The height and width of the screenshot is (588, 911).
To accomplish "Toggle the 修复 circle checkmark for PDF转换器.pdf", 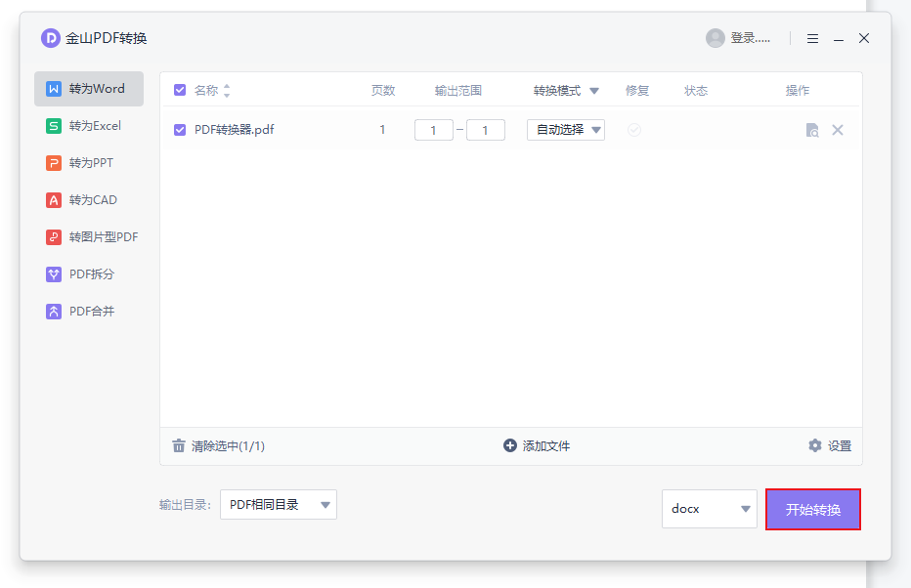I will pyautogui.click(x=634, y=130).
